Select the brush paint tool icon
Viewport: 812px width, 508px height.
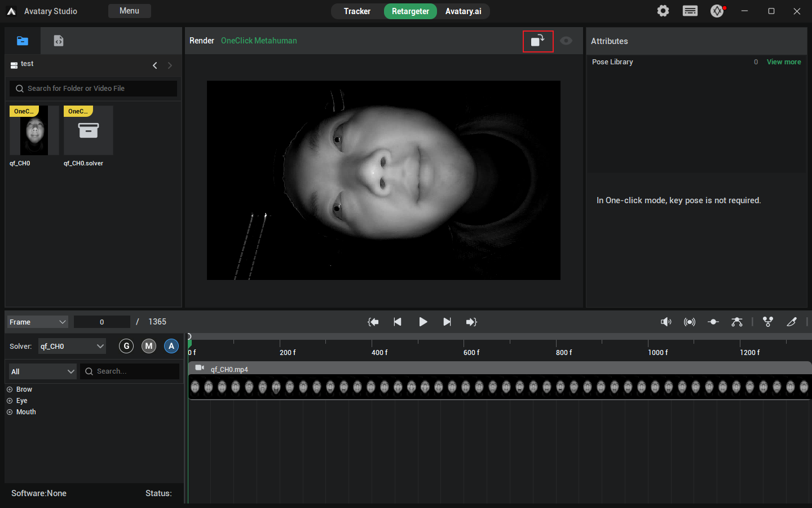pos(792,322)
